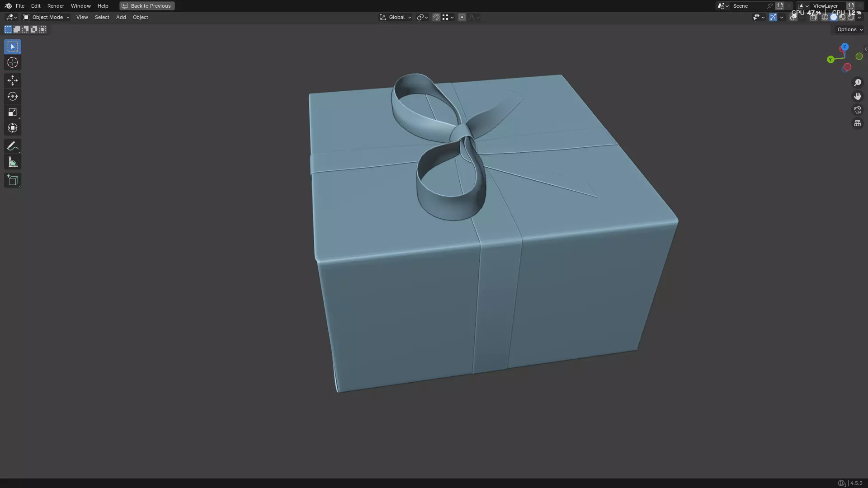Click the pan hand viewport icon

point(857,96)
